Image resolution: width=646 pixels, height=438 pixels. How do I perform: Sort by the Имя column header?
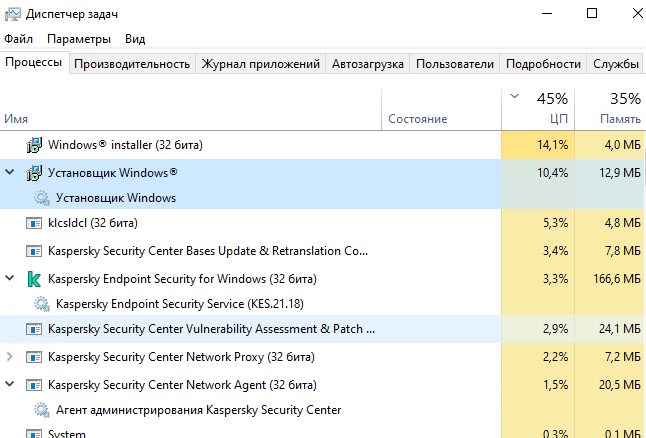tap(191, 110)
